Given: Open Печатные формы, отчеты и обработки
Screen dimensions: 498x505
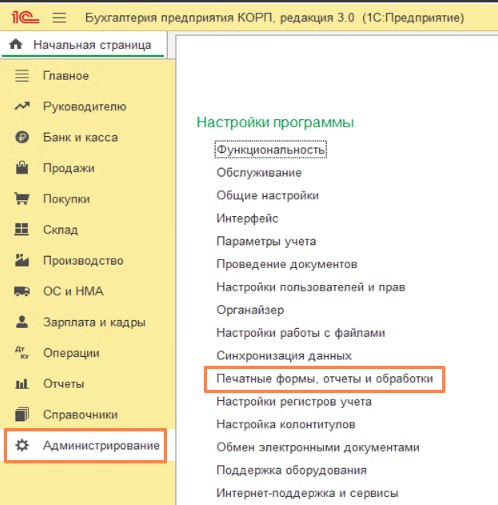Looking at the screenshot, I should point(325,379).
